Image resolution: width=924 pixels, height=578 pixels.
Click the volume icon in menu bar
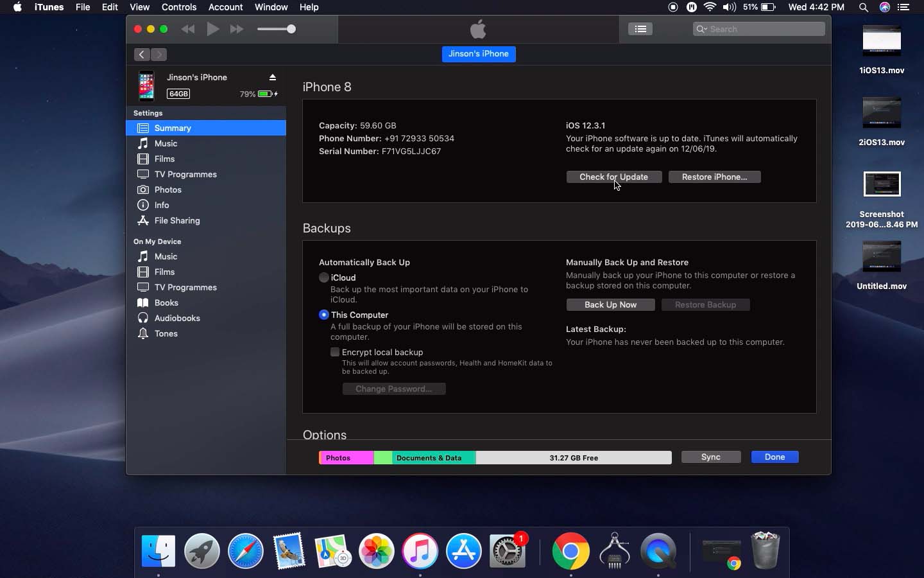point(729,7)
